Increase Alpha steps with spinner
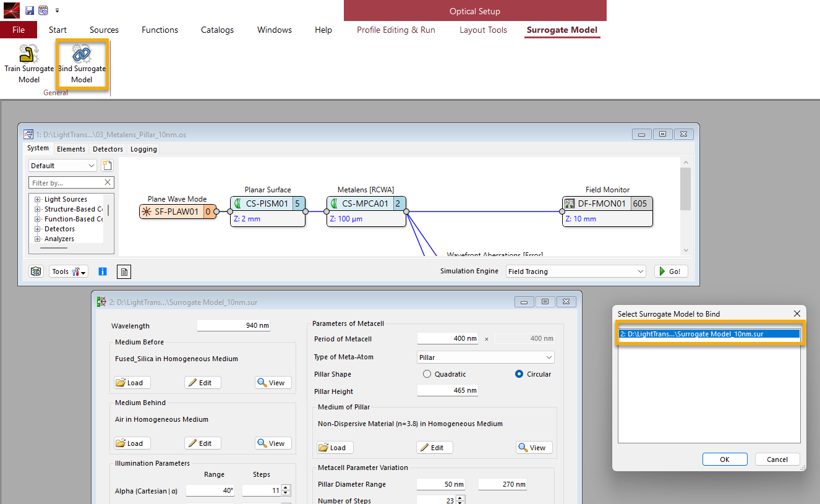This screenshot has width=820, height=504. (286, 487)
